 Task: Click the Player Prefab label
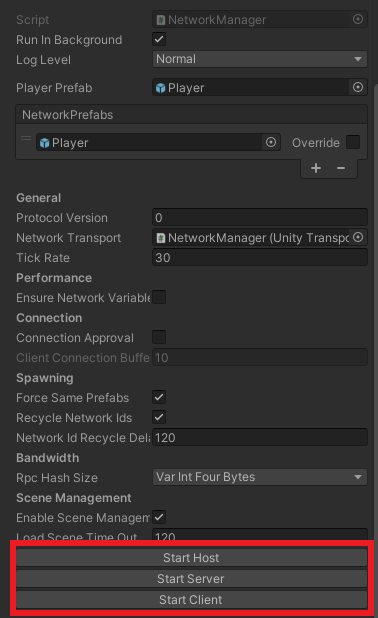click(x=54, y=88)
